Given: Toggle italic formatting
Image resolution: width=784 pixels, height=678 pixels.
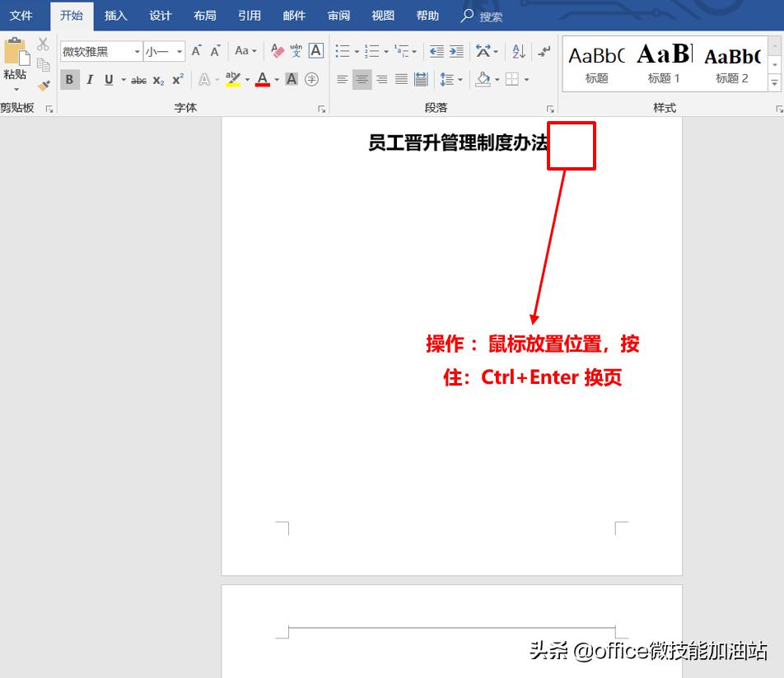Looking at the screenshot, I should tap(90, 79).
